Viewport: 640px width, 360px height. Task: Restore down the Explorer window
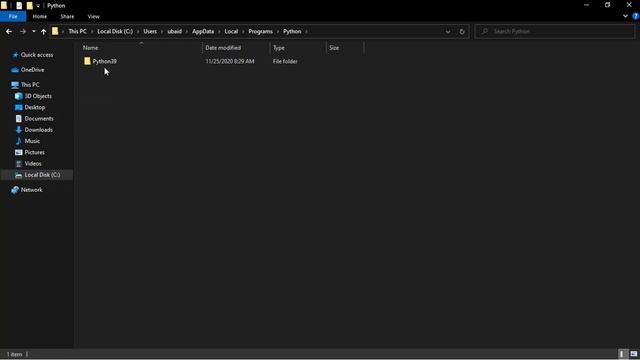(607, 5)
